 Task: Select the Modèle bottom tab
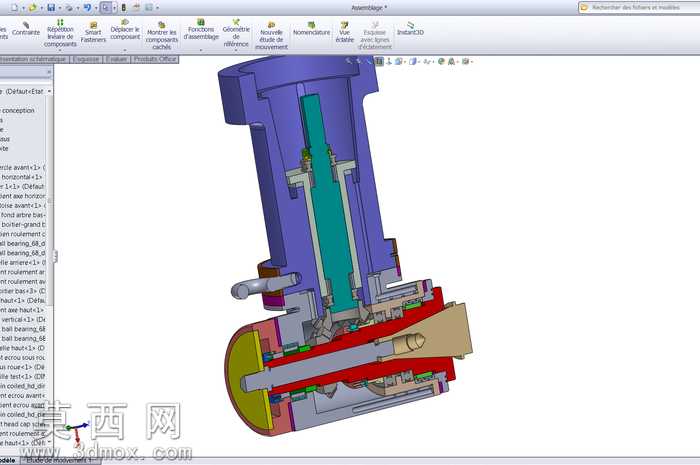point(9,460)
